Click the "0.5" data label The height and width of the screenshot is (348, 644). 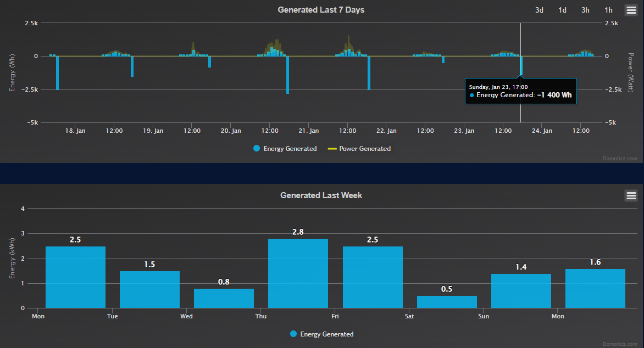[x=447, y=289]
